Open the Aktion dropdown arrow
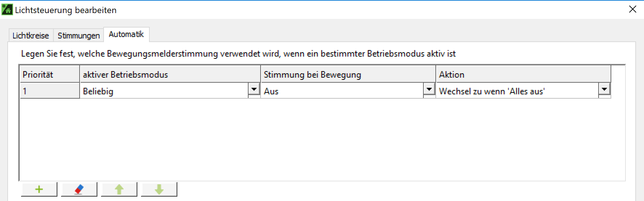 604,89
